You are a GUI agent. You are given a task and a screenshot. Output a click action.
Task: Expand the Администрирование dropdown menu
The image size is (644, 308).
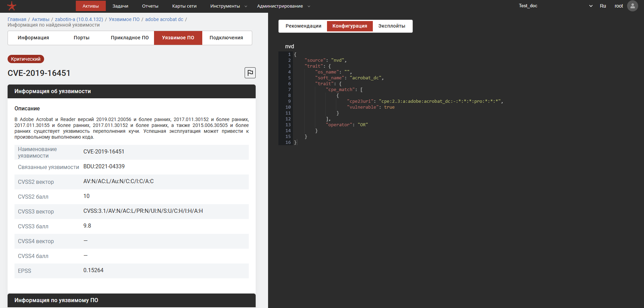[x=283, y=6]
